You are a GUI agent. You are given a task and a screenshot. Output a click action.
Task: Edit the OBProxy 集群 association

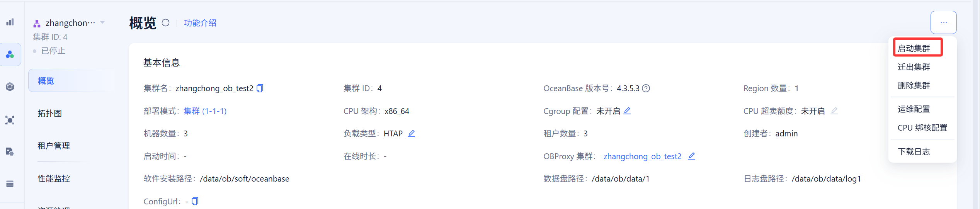692,156
